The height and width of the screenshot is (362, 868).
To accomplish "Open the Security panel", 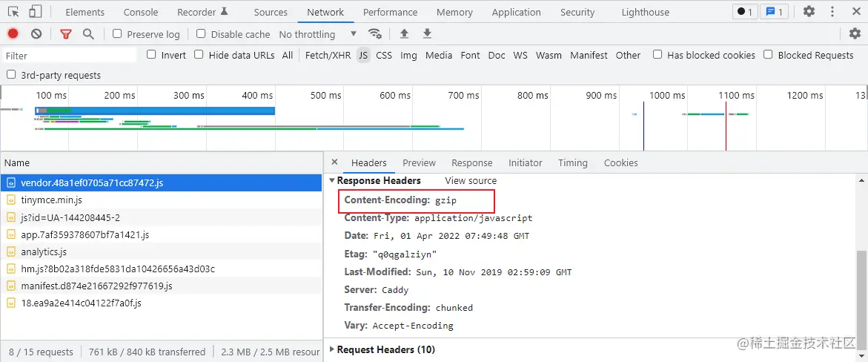I will [577, 12].
